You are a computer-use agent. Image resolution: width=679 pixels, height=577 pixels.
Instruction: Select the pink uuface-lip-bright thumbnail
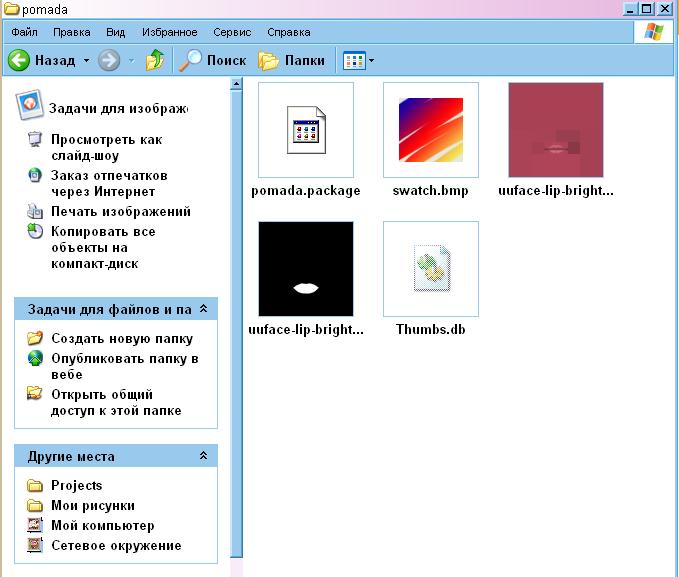556,130
